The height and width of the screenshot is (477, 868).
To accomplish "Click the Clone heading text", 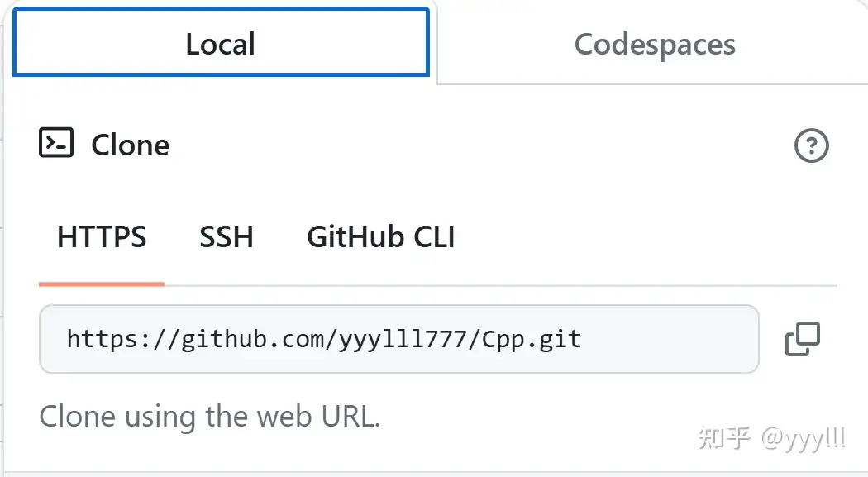I will 130,145.
